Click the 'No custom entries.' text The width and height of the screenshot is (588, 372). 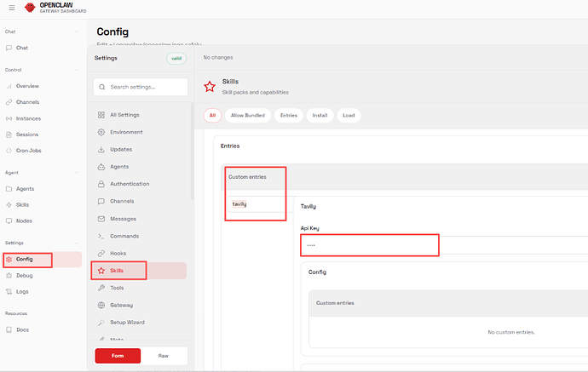click(x=511, y=332)
